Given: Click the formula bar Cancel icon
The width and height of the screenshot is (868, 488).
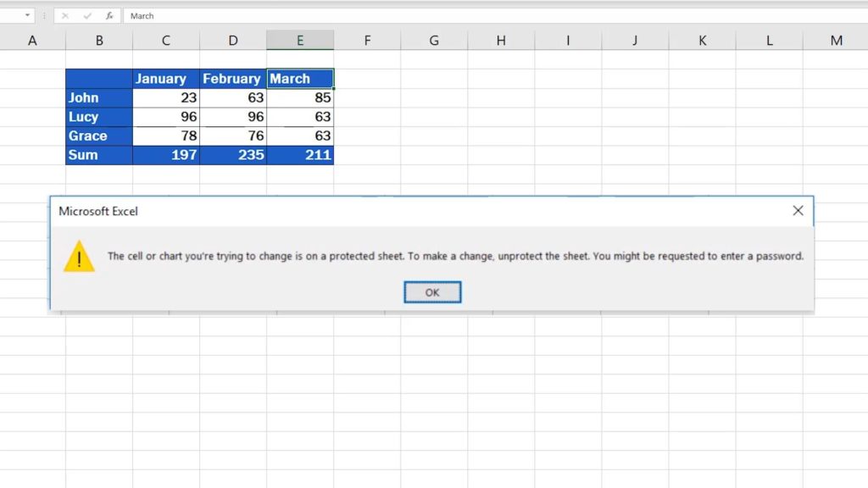Looking at the screenshot, I should click(x=65, y=16).
